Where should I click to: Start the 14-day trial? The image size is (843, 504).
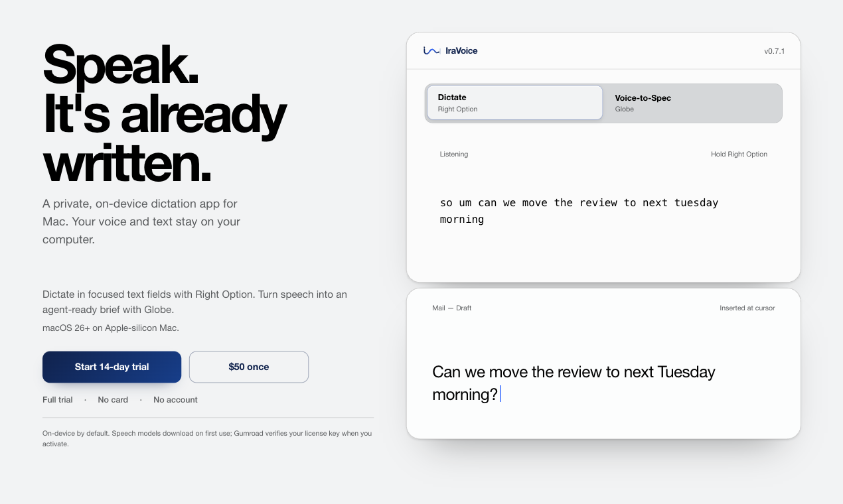pyautogui.click(x=112, y=367)
